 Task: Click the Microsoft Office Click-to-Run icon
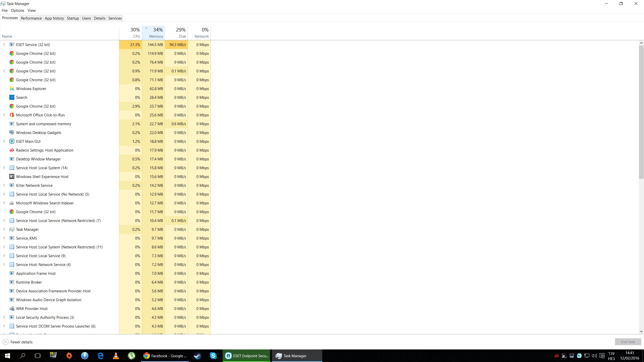tap(12, 115)
